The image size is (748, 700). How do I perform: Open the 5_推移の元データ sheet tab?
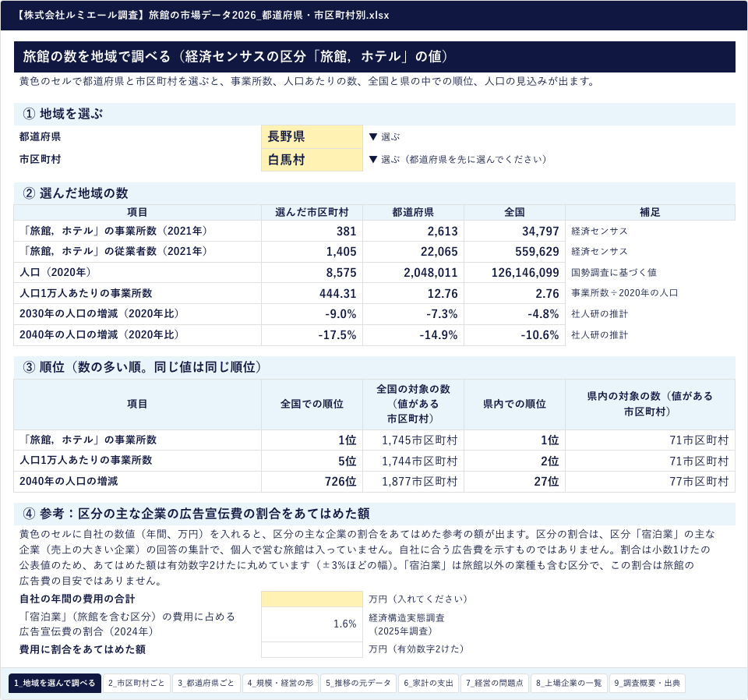[358, 683]
